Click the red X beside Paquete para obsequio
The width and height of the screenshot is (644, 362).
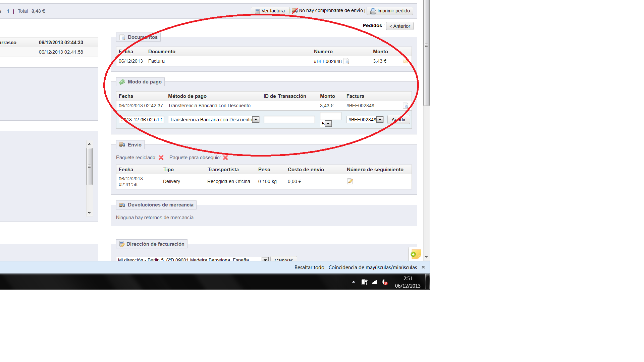point(225,158)
